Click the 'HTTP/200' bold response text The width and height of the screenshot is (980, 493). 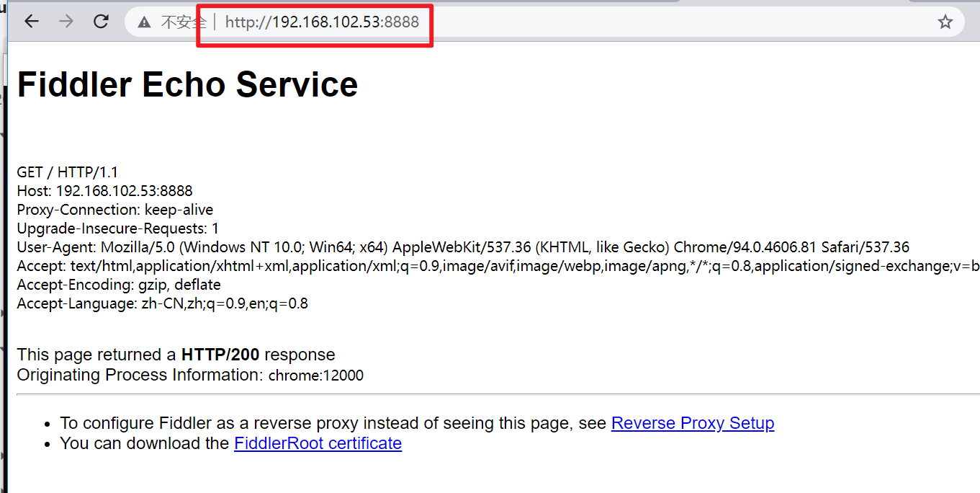(x=220, y=355)
